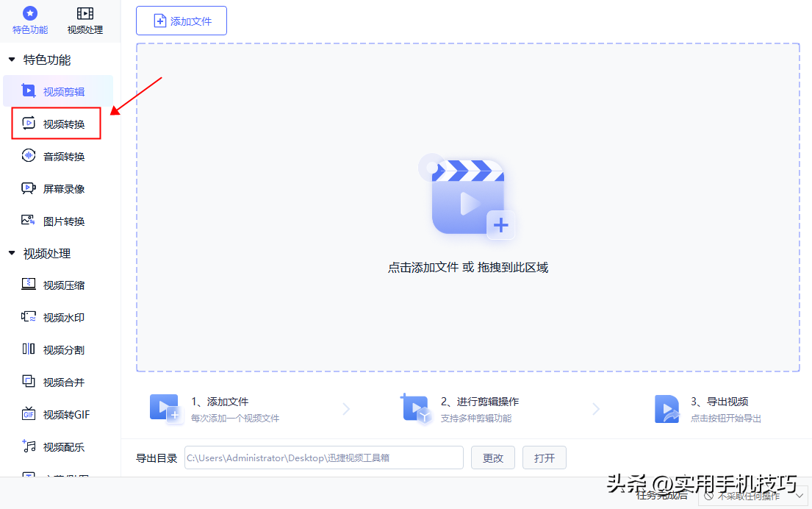
Task: Collapse the 特色功能 section
Action: [12, 60]
